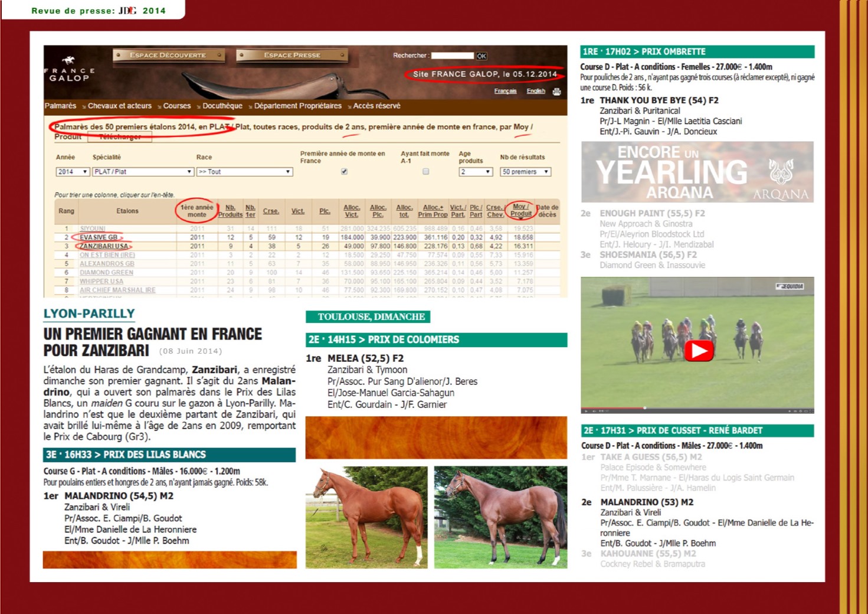This screenshot has height=614, width=868.
Task: Click the Prix Ombrette race header
Action: pos(697,52)
